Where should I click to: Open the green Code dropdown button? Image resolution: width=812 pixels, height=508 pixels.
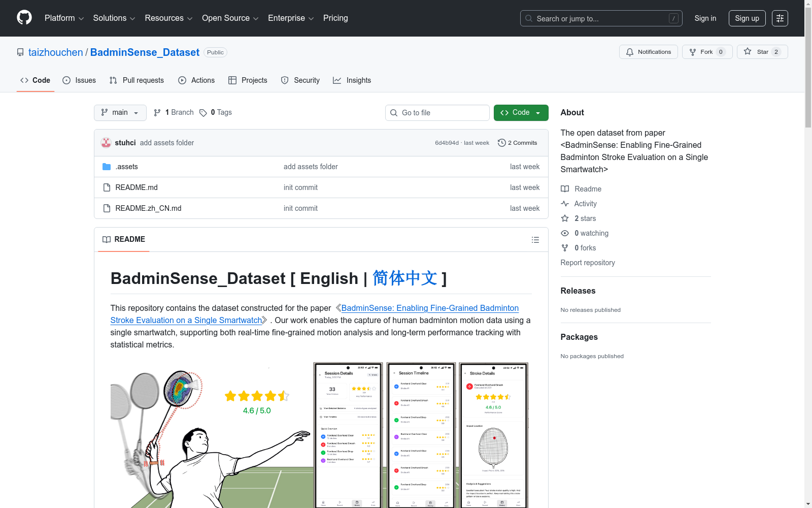pos(521,113)
